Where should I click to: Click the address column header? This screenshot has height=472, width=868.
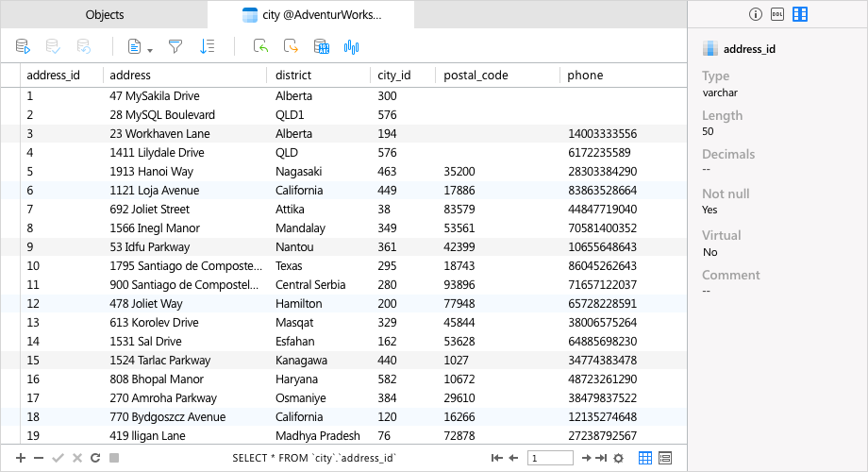[130, 75]
